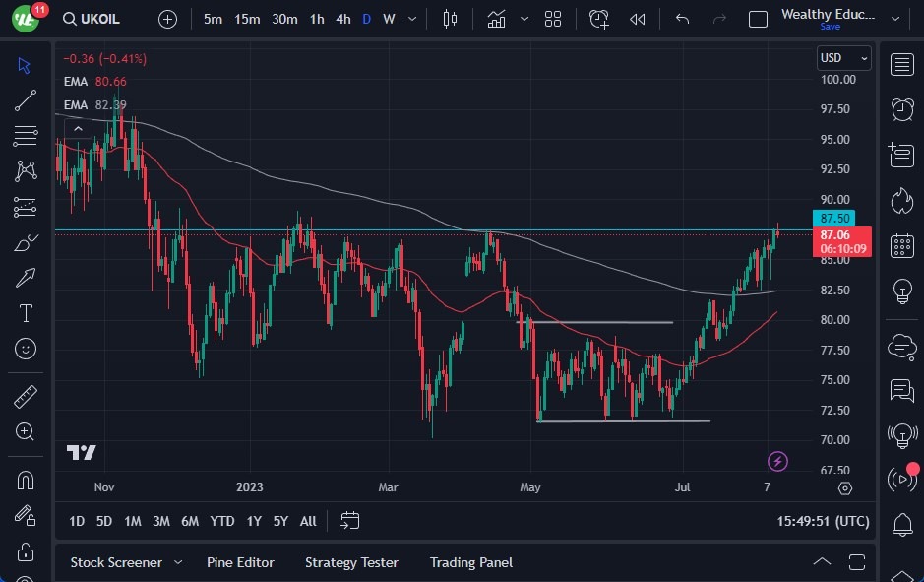Screen dimensions: 924x582
Task: Open the multi-chart layout selector grid icon
Action: pyautogui.click(x=552, y=18)
